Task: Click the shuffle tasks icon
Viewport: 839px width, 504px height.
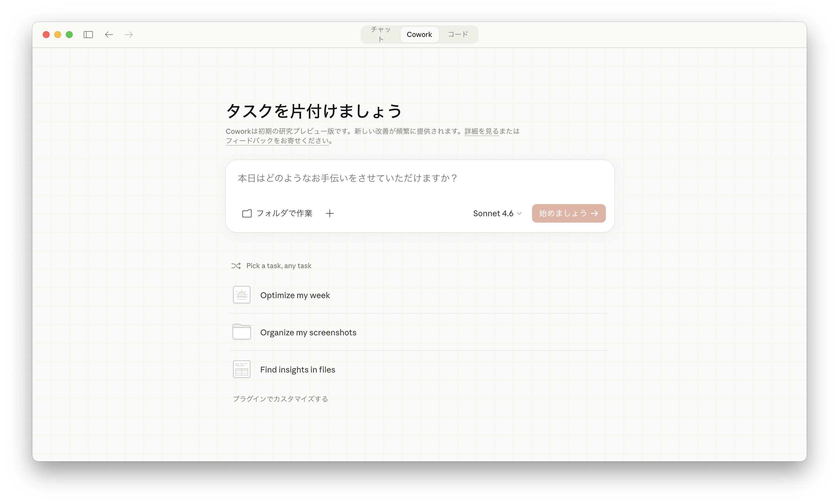Action: (x=236, y=266)
